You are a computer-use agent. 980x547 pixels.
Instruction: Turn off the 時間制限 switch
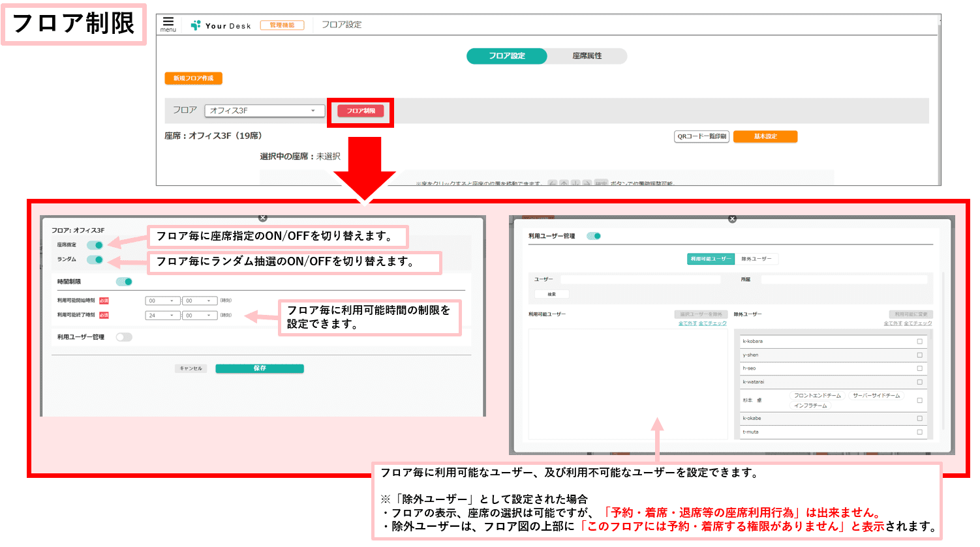124,282
